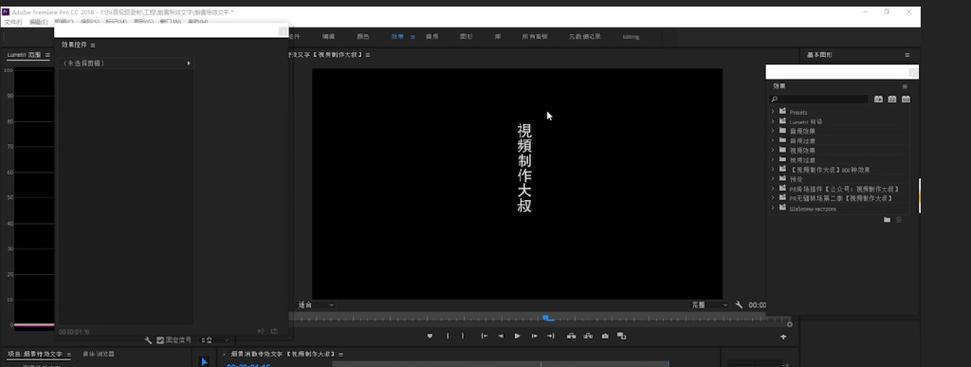This screenshot has height=367, width=971.
Task: Switch to the 颜色 workspace tab
Action: [x=363, y=37]
